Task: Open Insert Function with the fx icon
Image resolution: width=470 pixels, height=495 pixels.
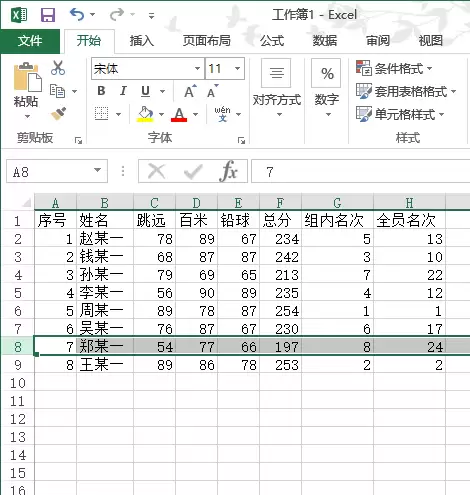Action: pyautogui.click(x=229, y=171)
